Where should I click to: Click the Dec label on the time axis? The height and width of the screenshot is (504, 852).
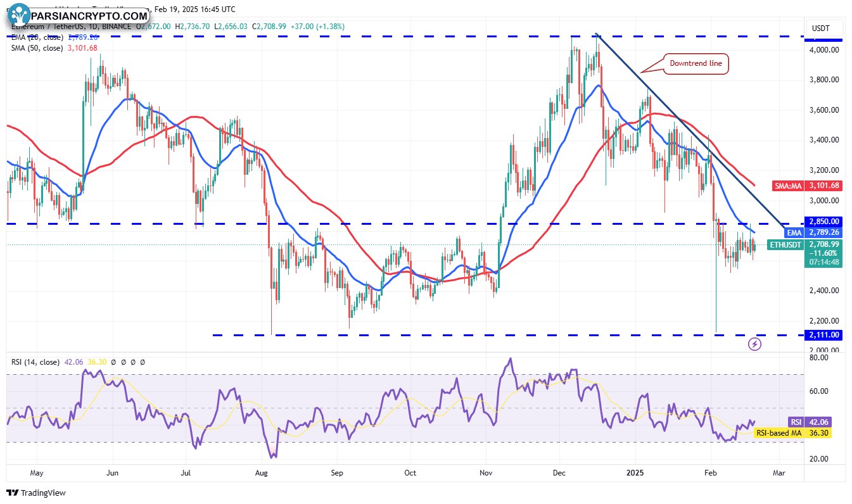pos(559,473)
